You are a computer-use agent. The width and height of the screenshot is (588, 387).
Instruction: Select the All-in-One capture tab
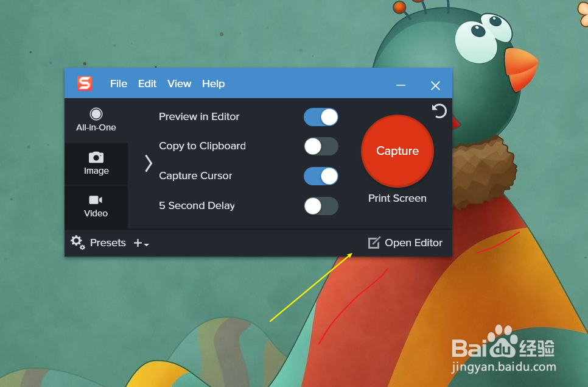(x=96, y=120)
